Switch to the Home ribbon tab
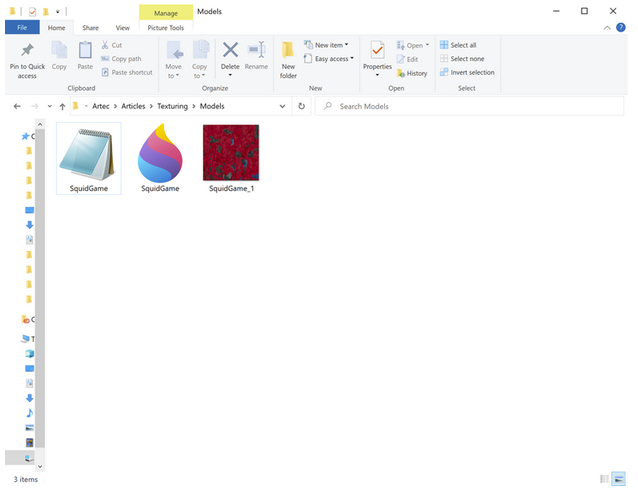Image resolution: width=638 pixels, height=492 pixels. coord(57,28)
